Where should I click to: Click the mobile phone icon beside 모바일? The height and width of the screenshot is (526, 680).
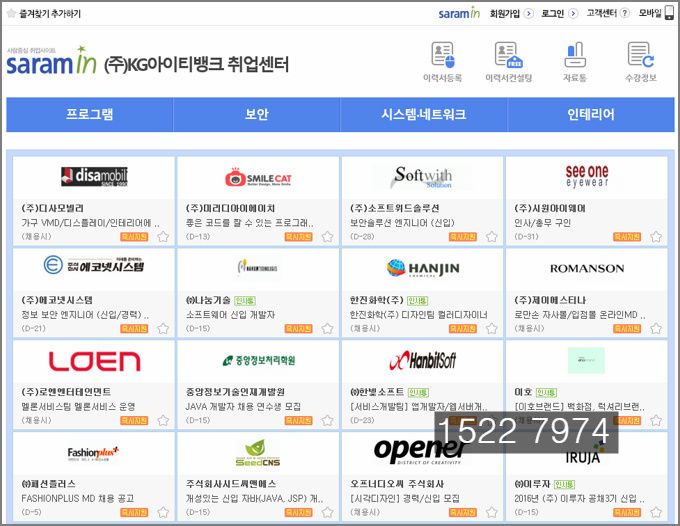coord(670,13)
